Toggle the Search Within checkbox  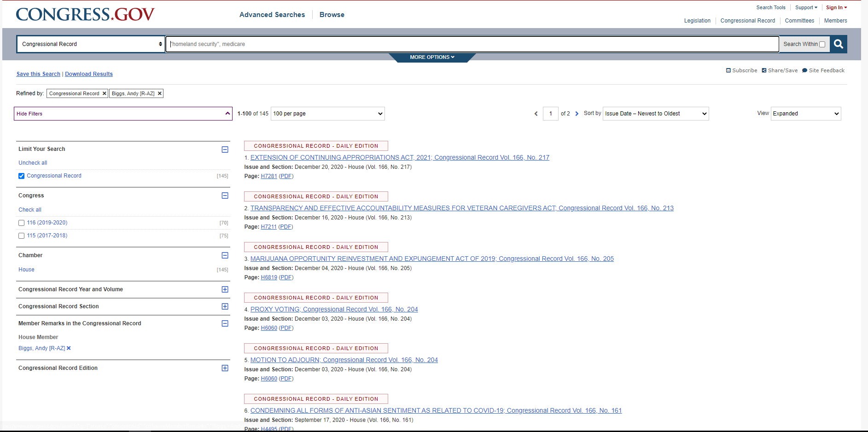tap(822, 45)
